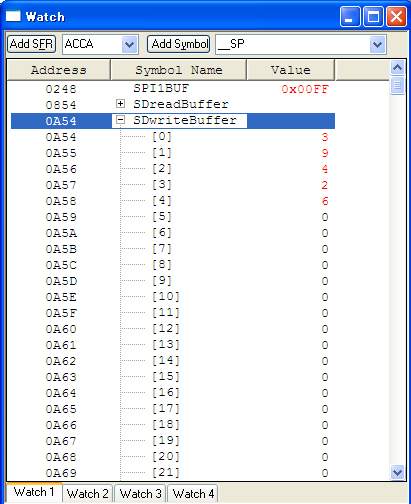
Task: Open the Watch 4 tab
Action: tap(193, 493)
